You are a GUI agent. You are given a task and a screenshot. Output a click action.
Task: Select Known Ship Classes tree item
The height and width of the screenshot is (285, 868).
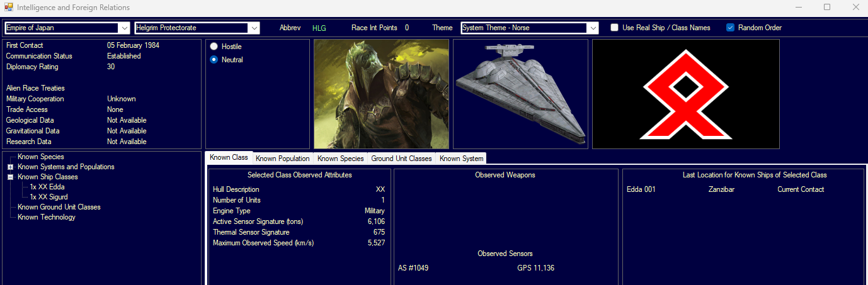coord(48,177)
